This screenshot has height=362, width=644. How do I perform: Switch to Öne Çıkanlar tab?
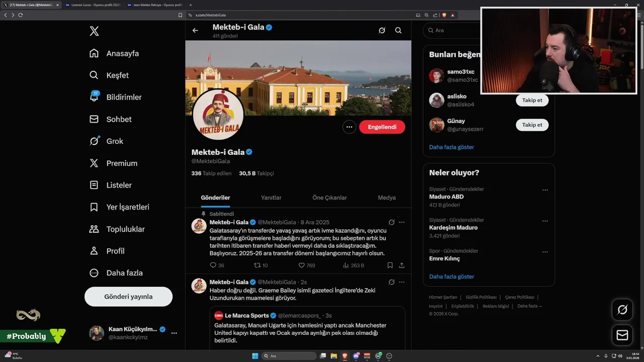click(330, 198)
